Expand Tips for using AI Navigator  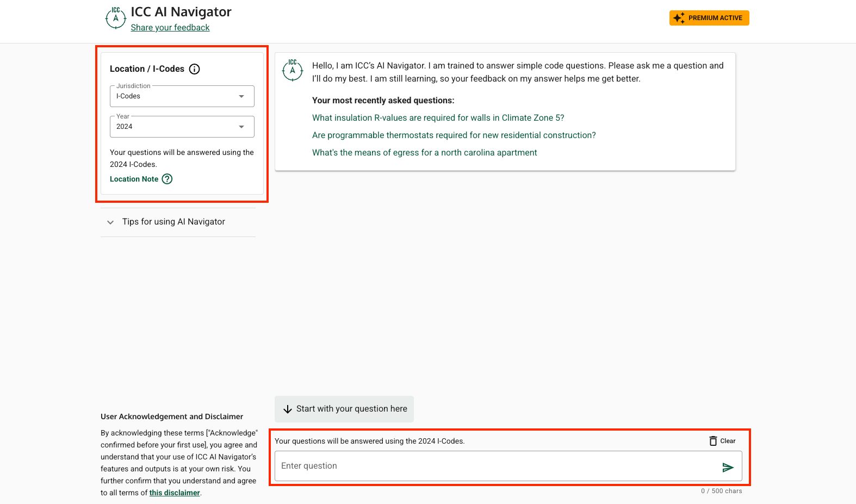[178, 222]
